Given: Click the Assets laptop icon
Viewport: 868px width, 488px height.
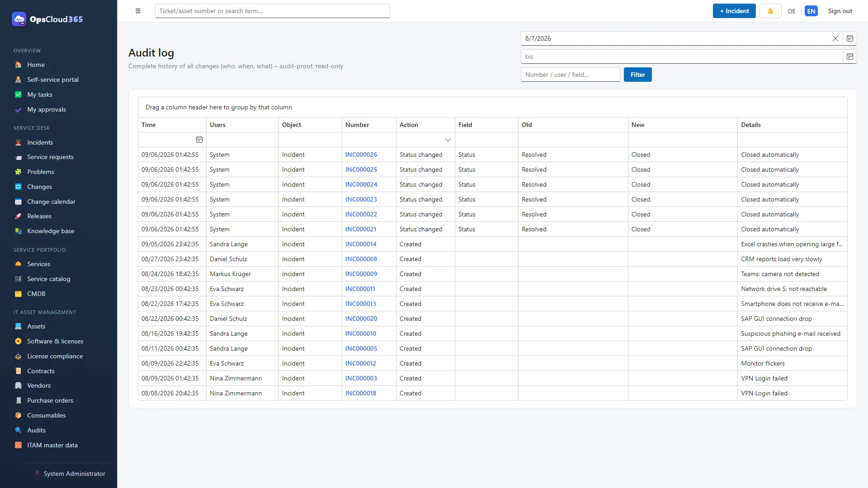Looking at the screenshot, I should (x=18, y=326).
